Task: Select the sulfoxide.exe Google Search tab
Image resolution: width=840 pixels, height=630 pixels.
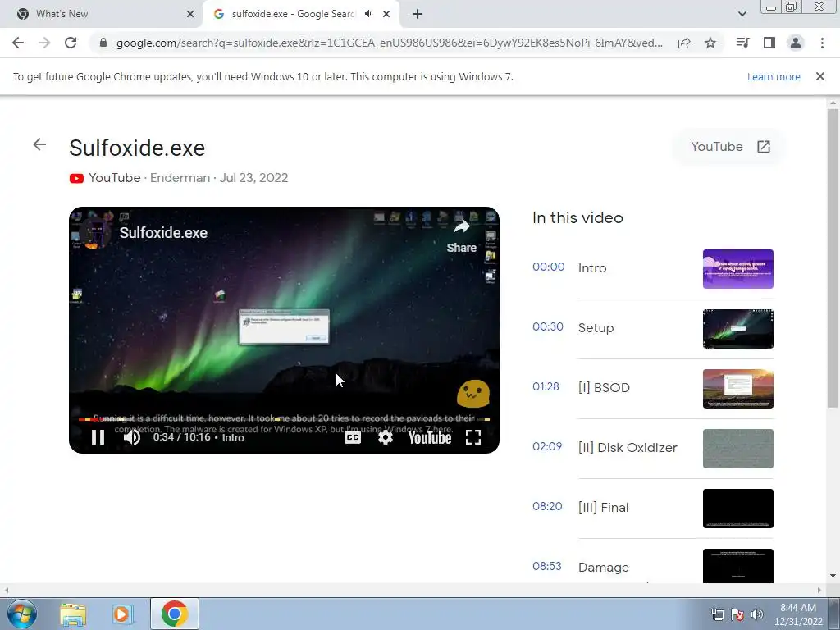Action: coord(301,15)
